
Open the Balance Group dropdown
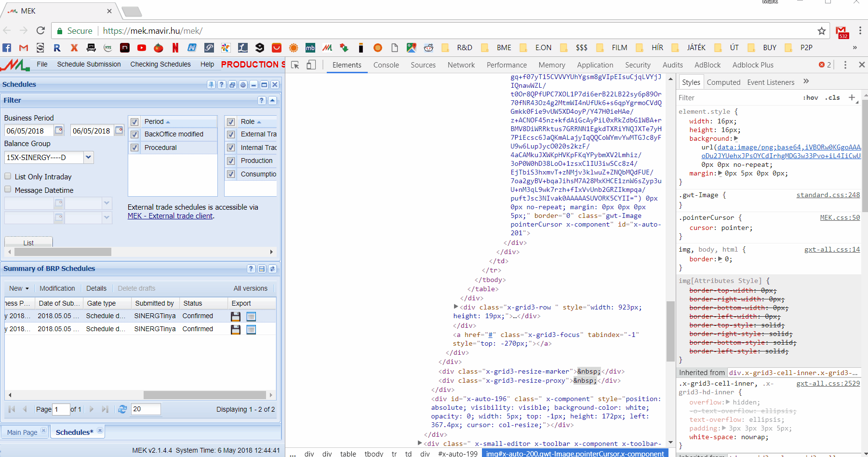(88, 157)
